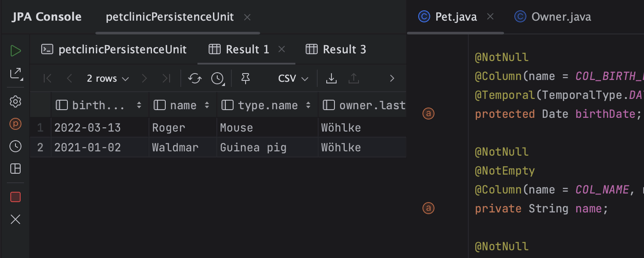
Task: Stop execution with red square button
Action: [x=15, y=197]
